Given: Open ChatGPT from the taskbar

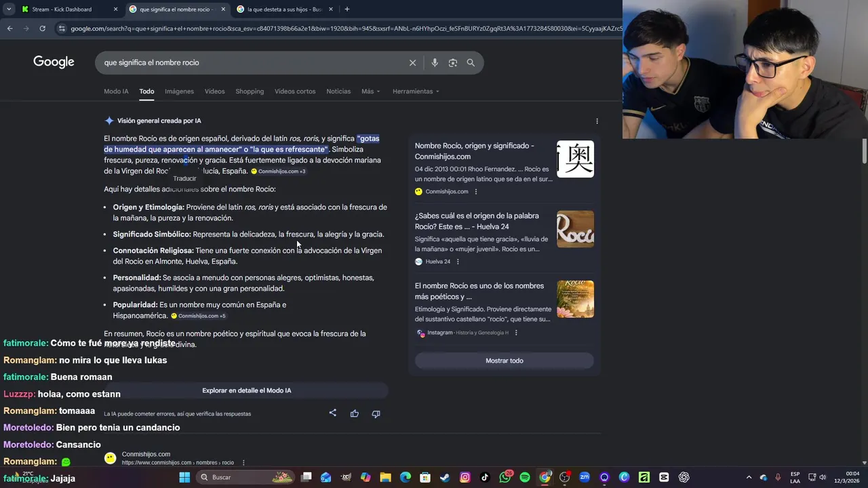Looking at the screenshot, I should 684,477.
